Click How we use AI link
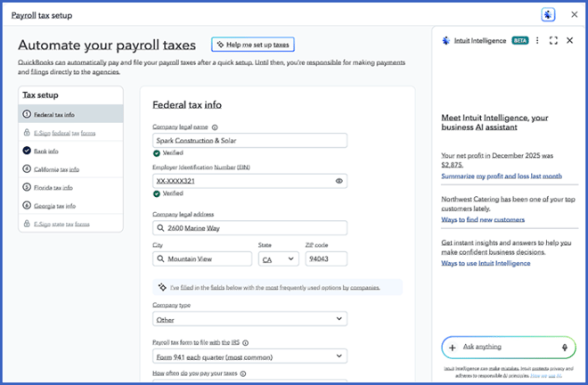The width and height of the screenshot is (588, 385). tap(546, 375)
